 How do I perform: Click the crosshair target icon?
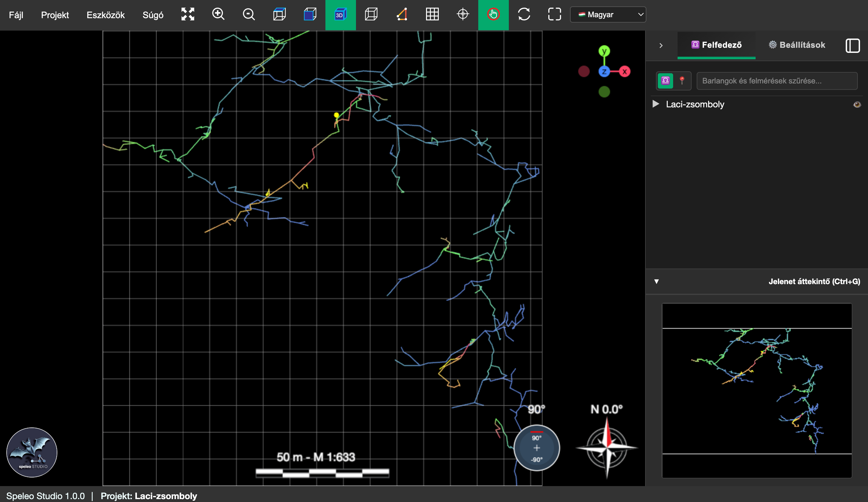(x=463, y=14)
